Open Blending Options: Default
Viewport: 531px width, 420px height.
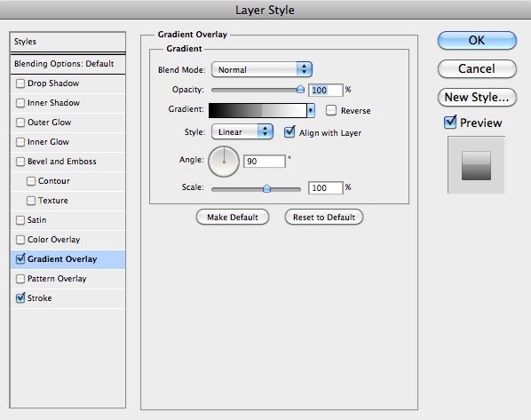click(x=67, y=64)
